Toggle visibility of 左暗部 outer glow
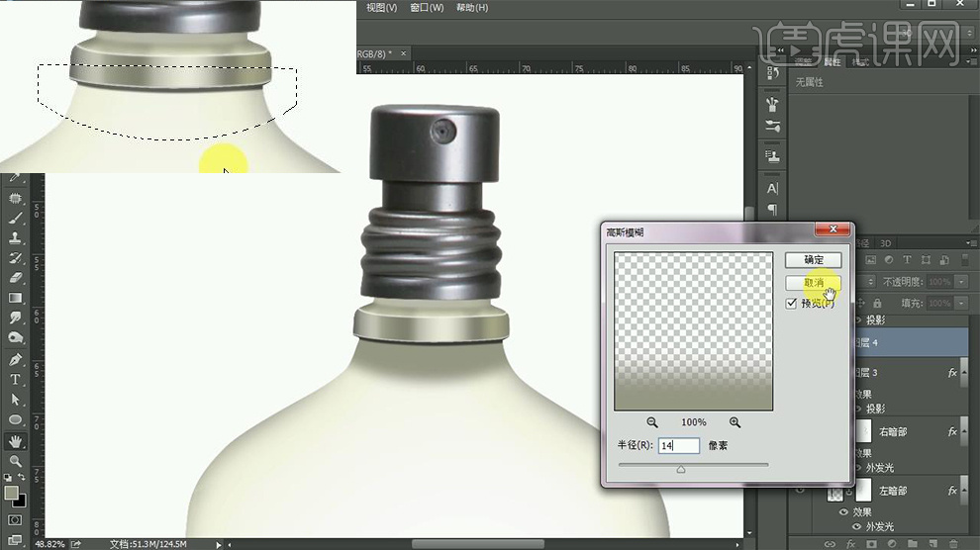This screenshot has height=550, width=980. (x=857, y=527)
